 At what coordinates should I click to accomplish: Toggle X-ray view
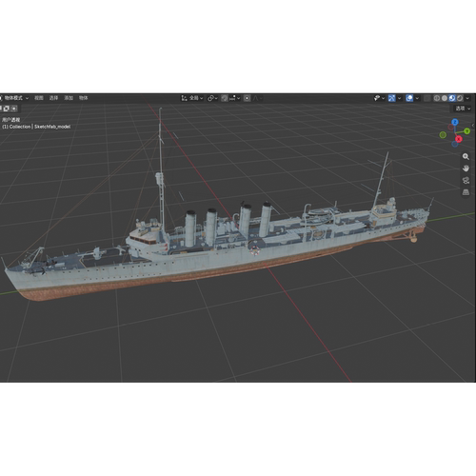(x=427, y=98)
